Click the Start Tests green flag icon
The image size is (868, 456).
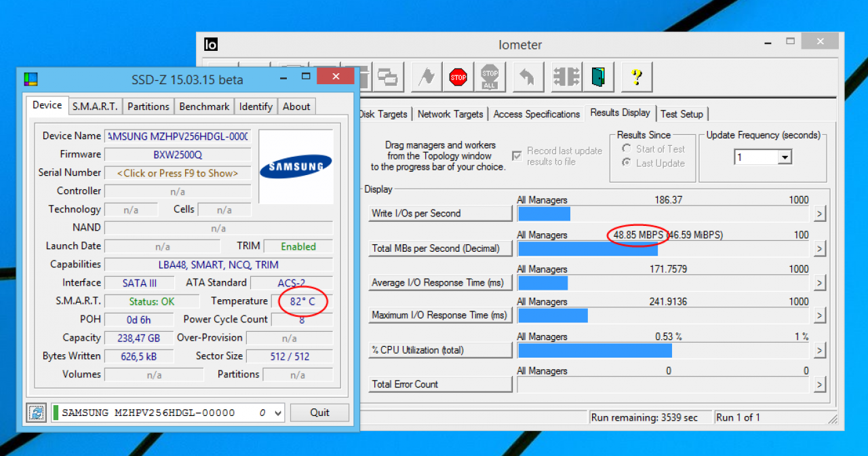point(427,77)
